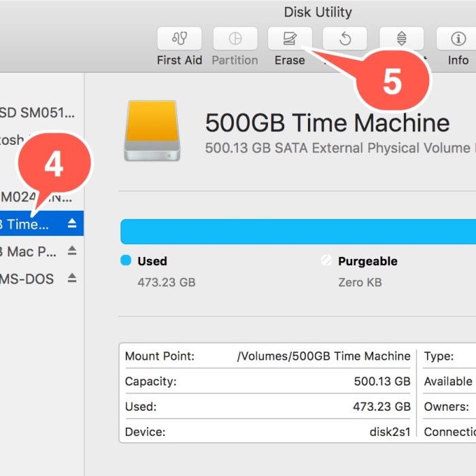Eject the Mac P... volume

pos(72,251)
